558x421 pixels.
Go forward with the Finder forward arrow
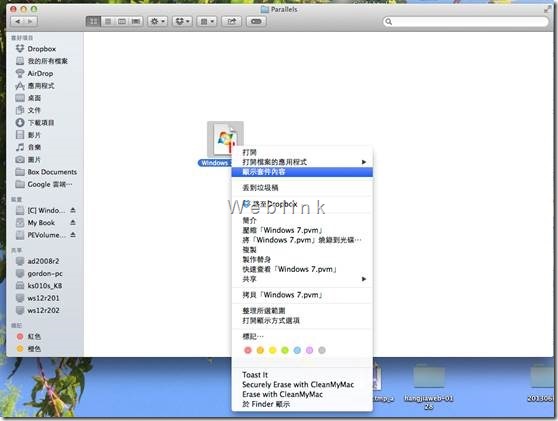pos(30,22)
